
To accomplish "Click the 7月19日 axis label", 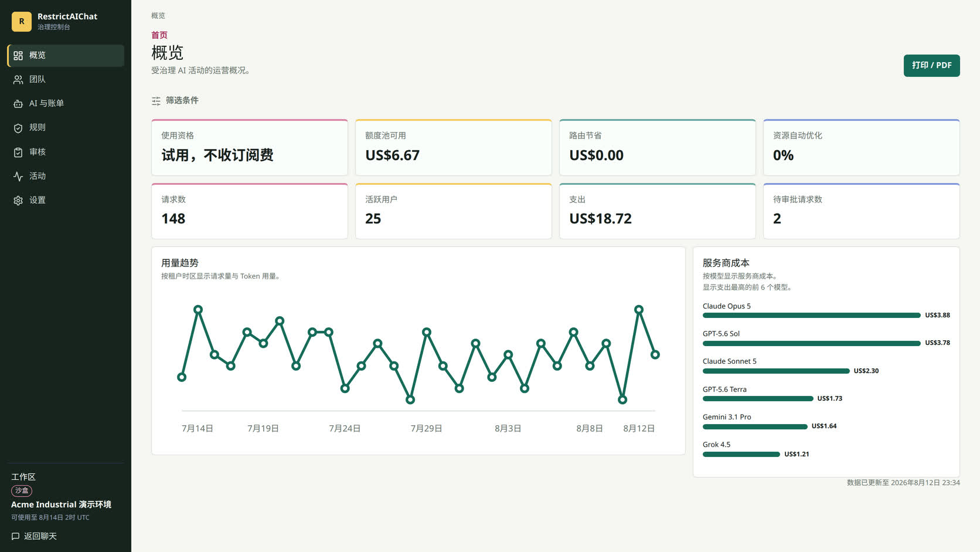I will [x=263, y=429].
